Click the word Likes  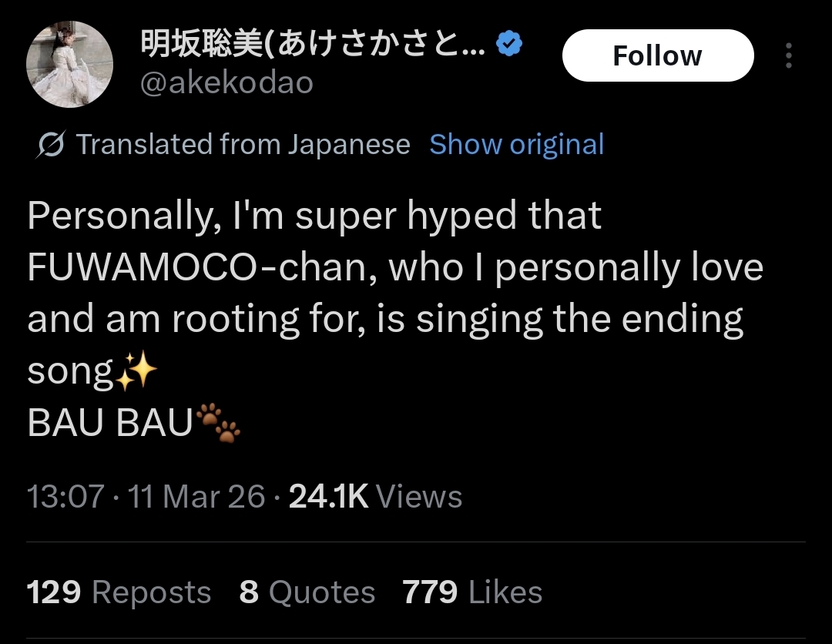click(505, 592)
